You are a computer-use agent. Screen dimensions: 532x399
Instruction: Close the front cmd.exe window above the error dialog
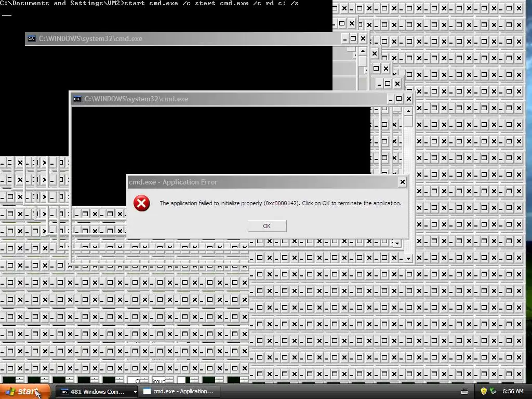tap(409, 99)
